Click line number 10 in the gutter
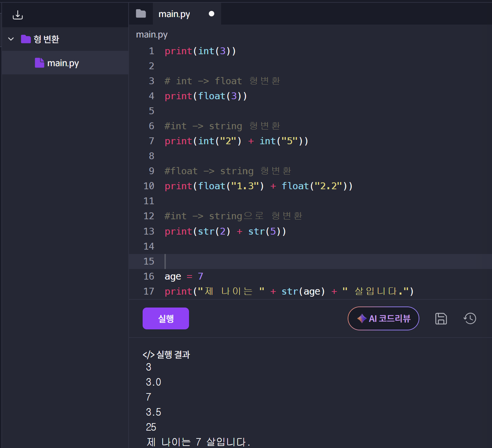This screenshot has width=492, height=448. point(149,186)
